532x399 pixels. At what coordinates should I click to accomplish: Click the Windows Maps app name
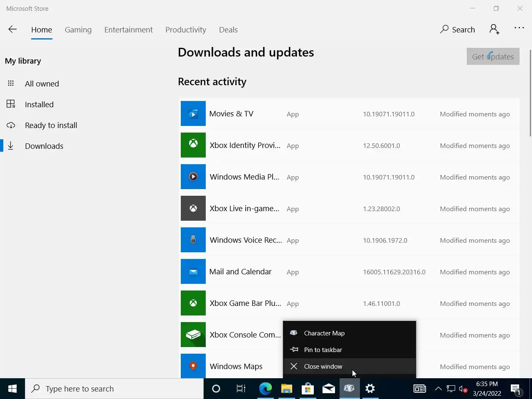[x=236, y=366]
